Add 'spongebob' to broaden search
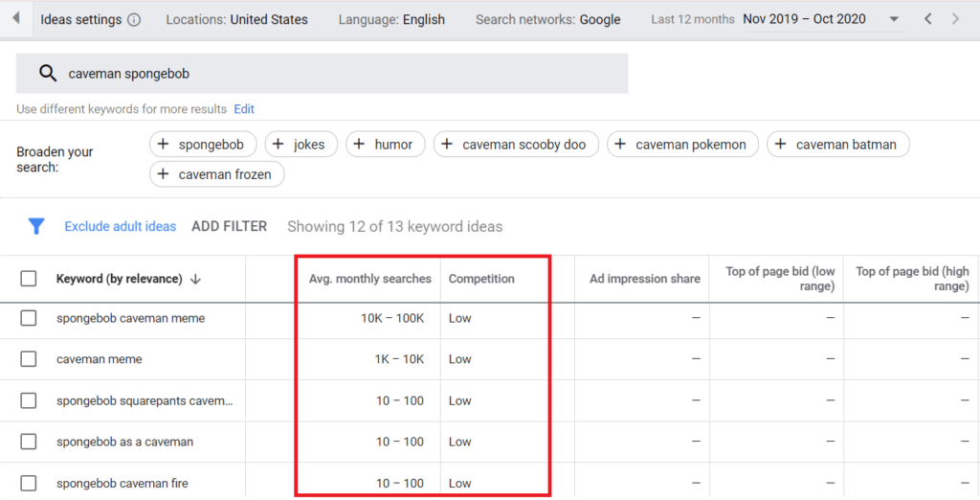This screenshot has width=980, height=500. 203,144
